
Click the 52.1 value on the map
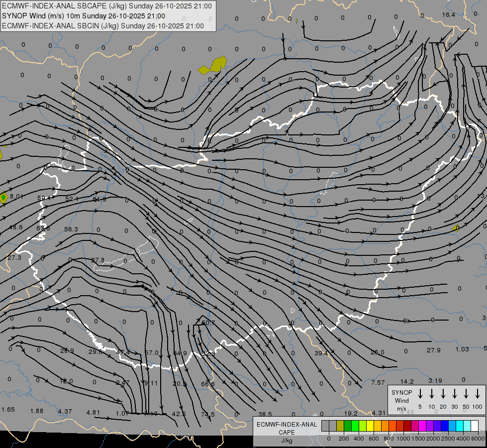pos(72,199)
